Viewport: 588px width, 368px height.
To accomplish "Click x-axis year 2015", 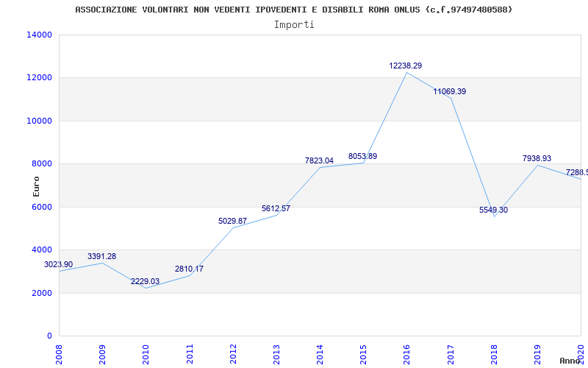I will coord(364,354).
